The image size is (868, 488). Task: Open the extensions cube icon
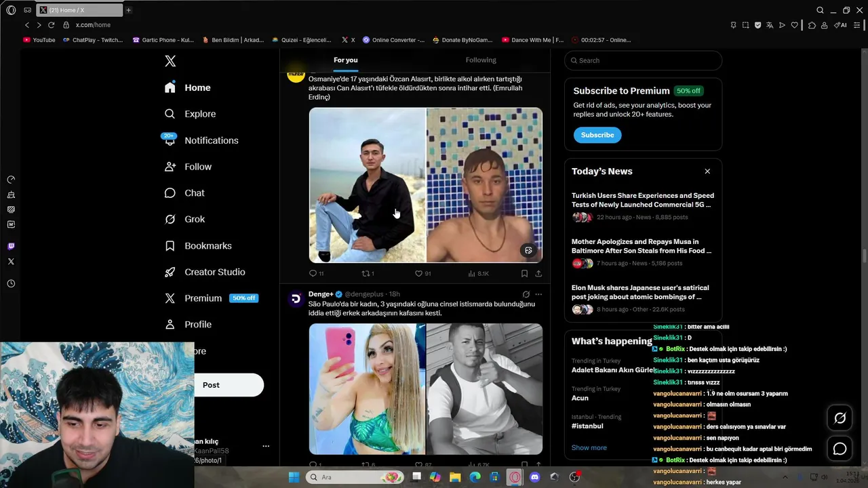(x=812, y=25)
